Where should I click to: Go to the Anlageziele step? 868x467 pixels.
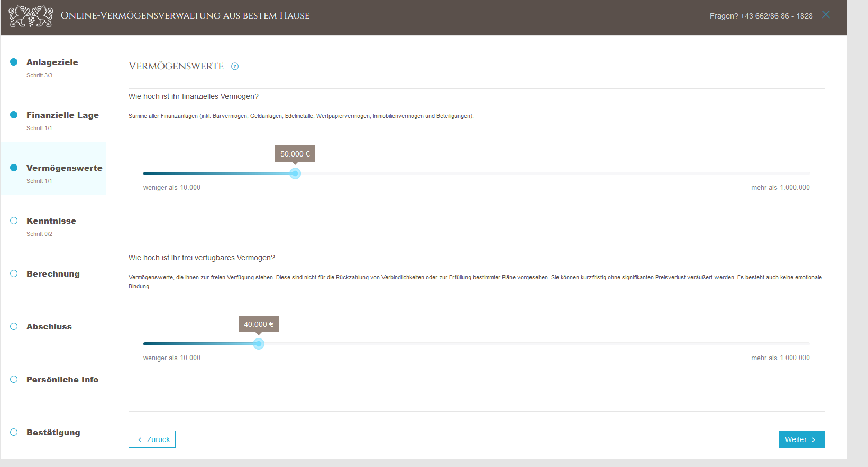point(52,62)
